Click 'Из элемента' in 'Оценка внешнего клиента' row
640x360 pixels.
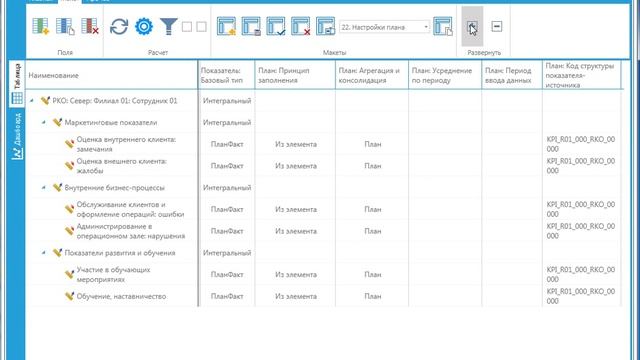296,166
